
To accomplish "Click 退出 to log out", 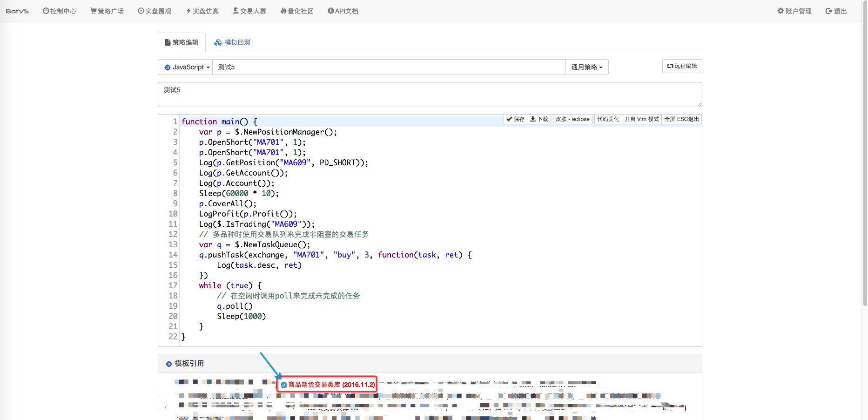I will pos(836,11).
